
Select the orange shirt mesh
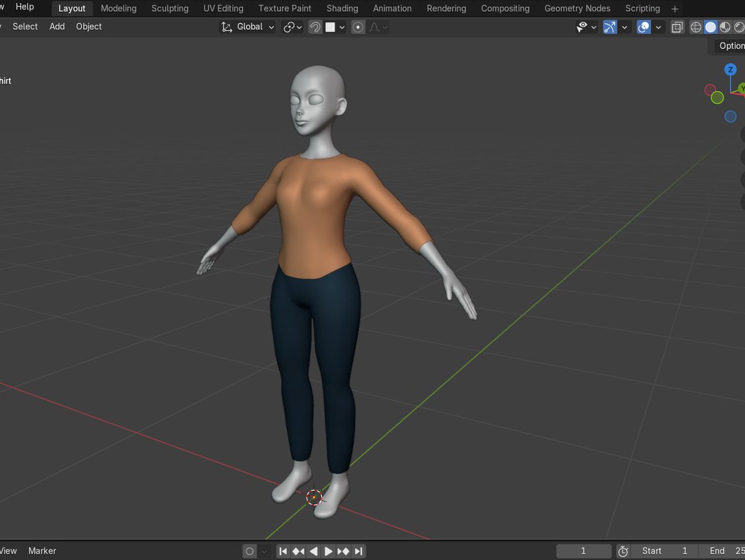point(317,217)
